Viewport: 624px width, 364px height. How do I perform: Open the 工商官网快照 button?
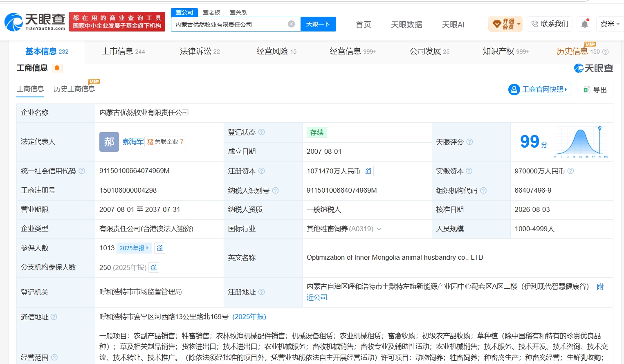(540, 89)
